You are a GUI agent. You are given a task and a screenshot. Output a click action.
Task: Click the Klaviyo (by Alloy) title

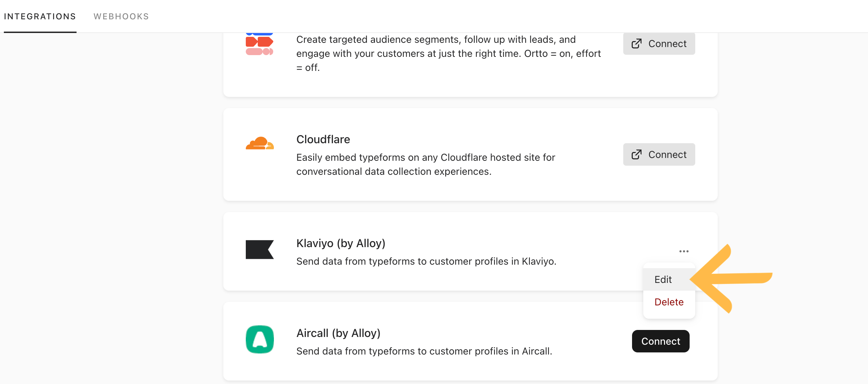(341, 243)
